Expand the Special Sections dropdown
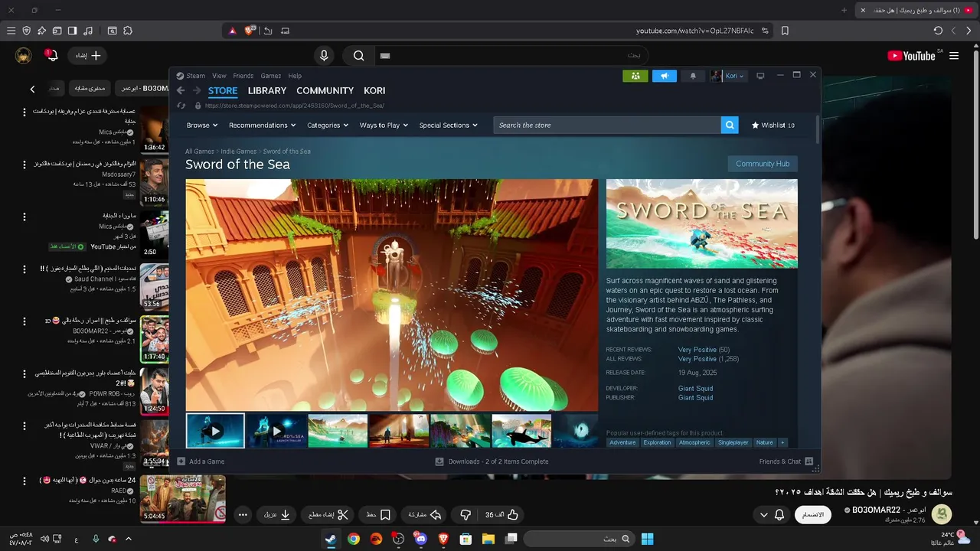Image resolution: width=980 pixels, height=551 pixels. point(449,125)
